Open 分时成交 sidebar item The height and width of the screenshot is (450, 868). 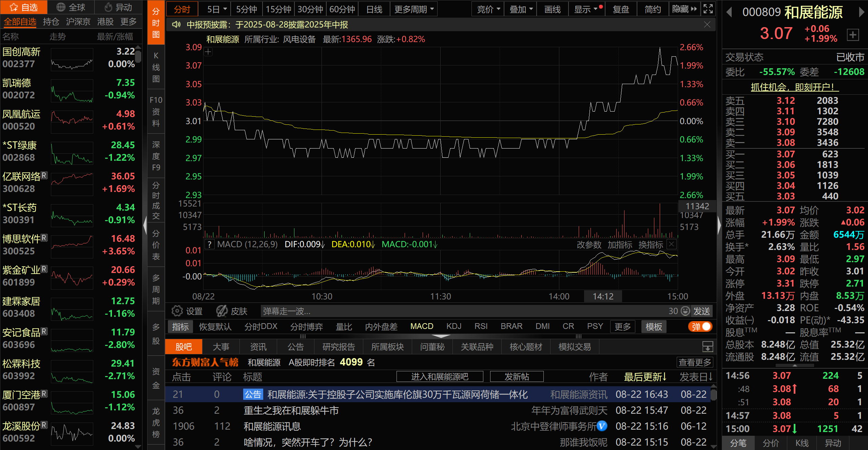(x=156, y=200)
